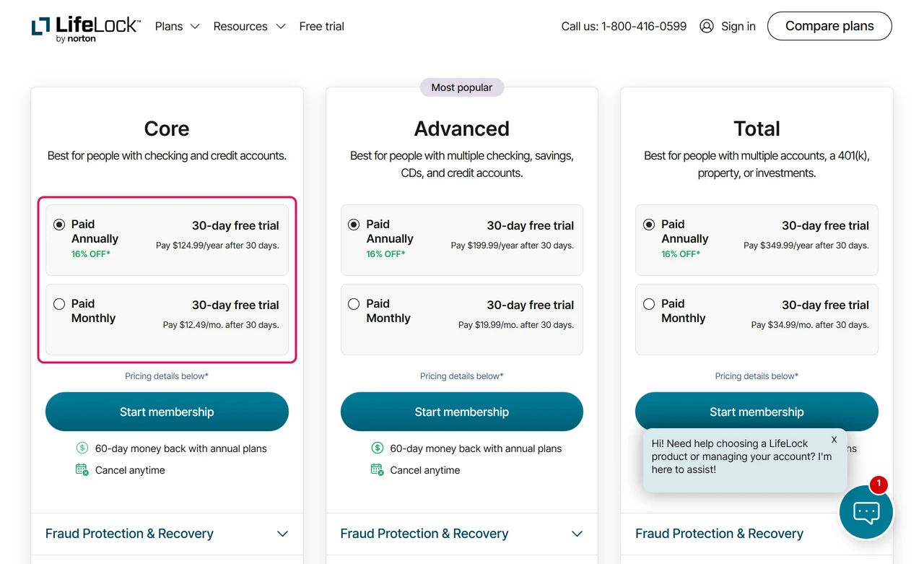
Task: Expand Advanced Fraud Protection & Recovery chevron
Action: point(577,534)
